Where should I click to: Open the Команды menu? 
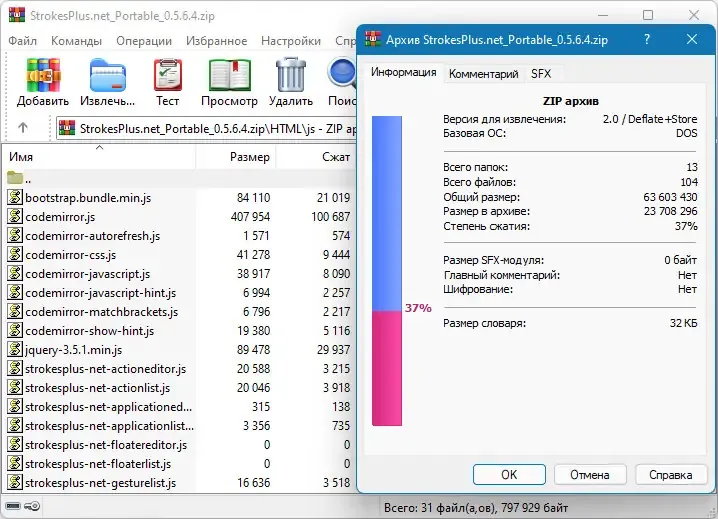(x=76, y=41)
